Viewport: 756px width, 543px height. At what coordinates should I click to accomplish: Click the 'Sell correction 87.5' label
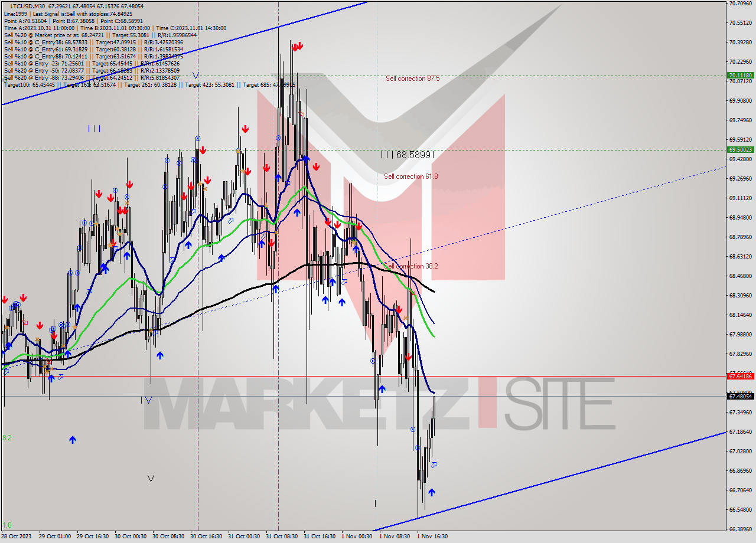412,78
